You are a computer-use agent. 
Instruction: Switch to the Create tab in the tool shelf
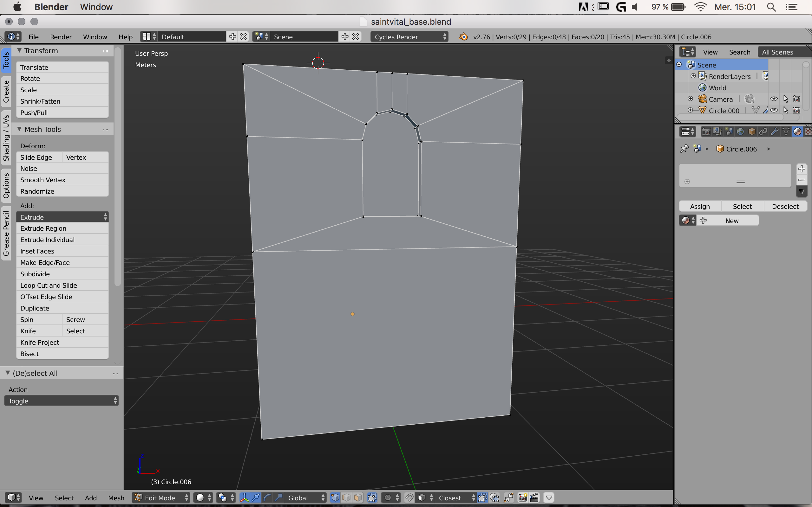[x=6, y=92]
